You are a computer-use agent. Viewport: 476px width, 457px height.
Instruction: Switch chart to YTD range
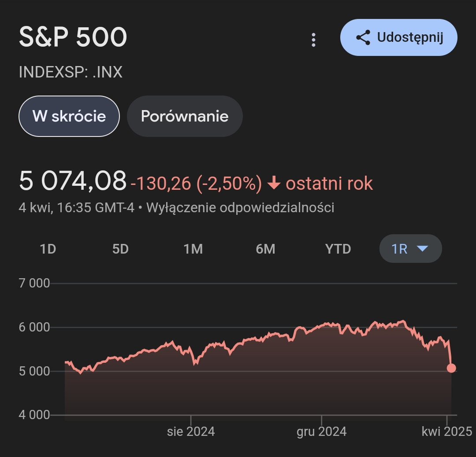pos(338,249)
